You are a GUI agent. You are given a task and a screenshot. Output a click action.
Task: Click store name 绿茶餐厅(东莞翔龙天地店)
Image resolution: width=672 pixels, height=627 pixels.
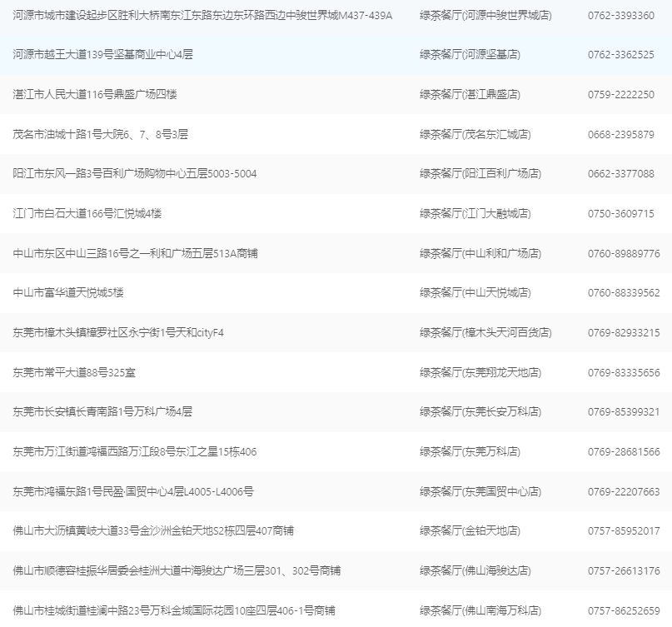[x=480, y=372]
